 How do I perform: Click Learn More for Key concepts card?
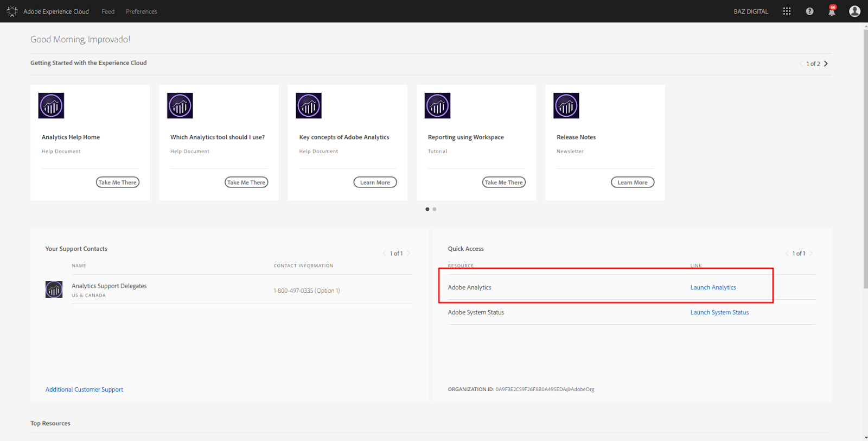coord(375,182)
